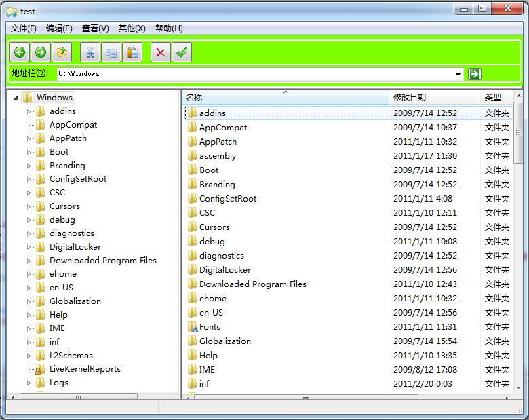Expand the Branding tree node
Viewport: 529px width, 420px height.
28,166
